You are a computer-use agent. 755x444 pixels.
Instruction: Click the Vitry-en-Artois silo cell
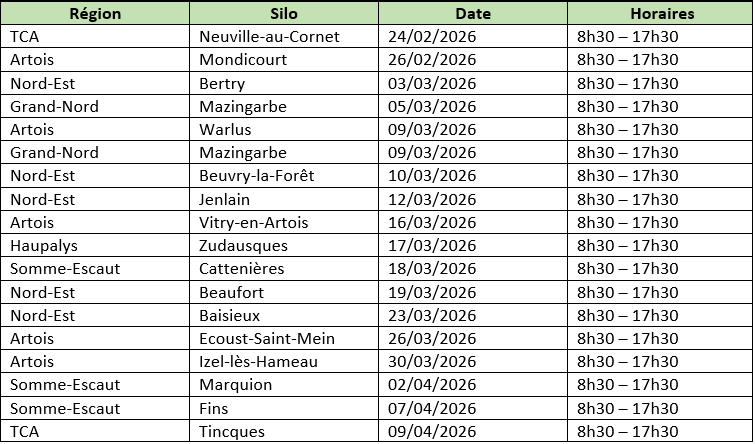click(x=254, y=223)
